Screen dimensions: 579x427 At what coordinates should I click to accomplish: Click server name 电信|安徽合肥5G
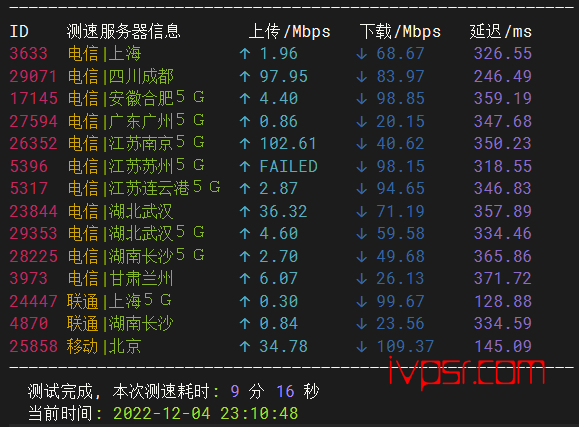coord(136,98)
